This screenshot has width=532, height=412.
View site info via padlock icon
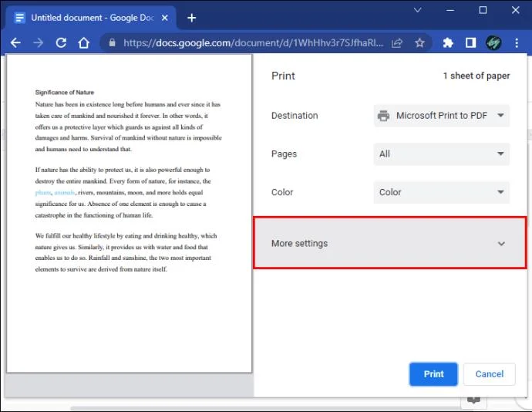click(x=113, y=42)
